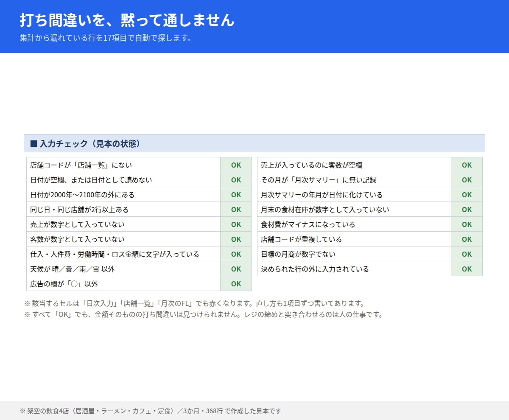The height and width of the screenshot is (420, 509).
Task: Click the note starting ※ すべて「OK」でも
Action: (204, 315)
